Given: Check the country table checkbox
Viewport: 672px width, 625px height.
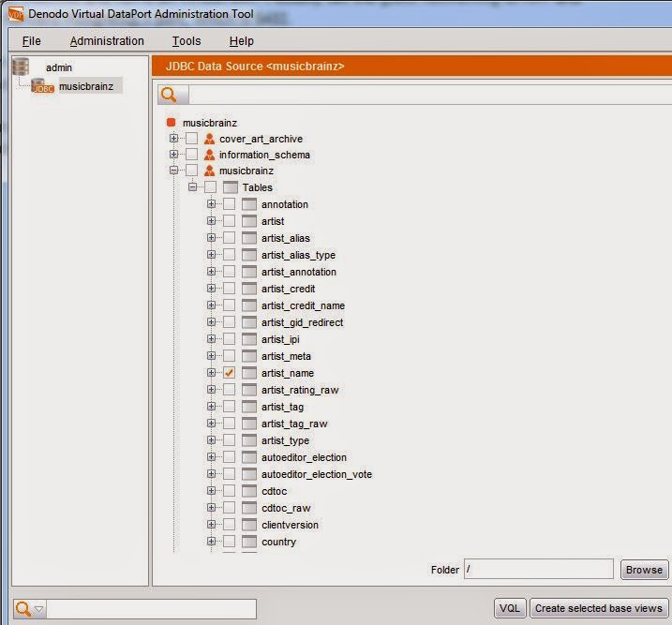Looking at the screenshot, I should [230, 541].
